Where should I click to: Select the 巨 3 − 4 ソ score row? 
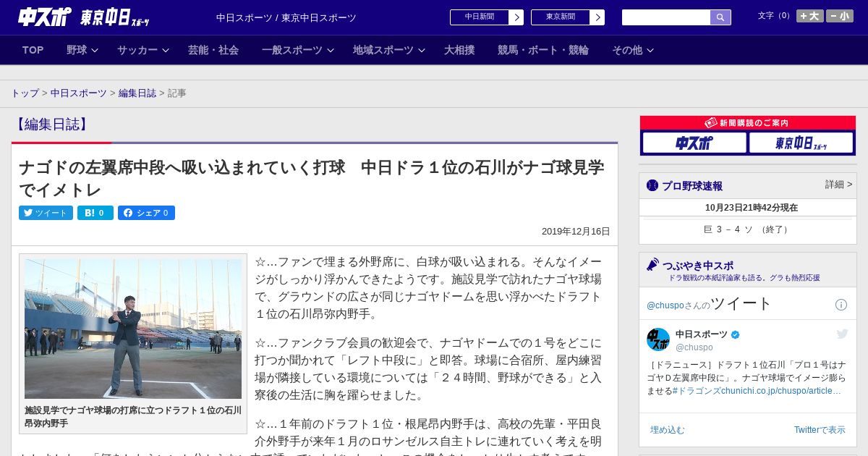748,229
